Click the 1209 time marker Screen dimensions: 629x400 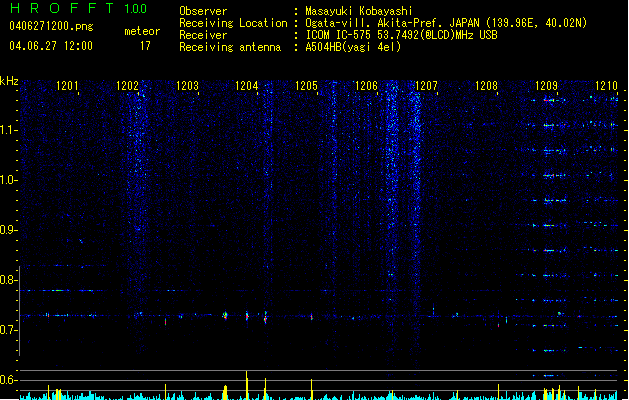[546, 86]
